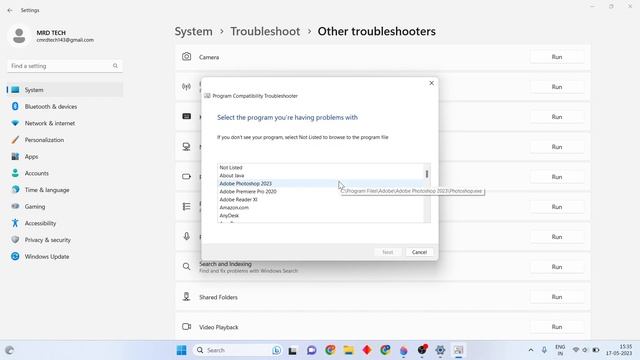Open Privacy & security settings

(x=65, y=240)
